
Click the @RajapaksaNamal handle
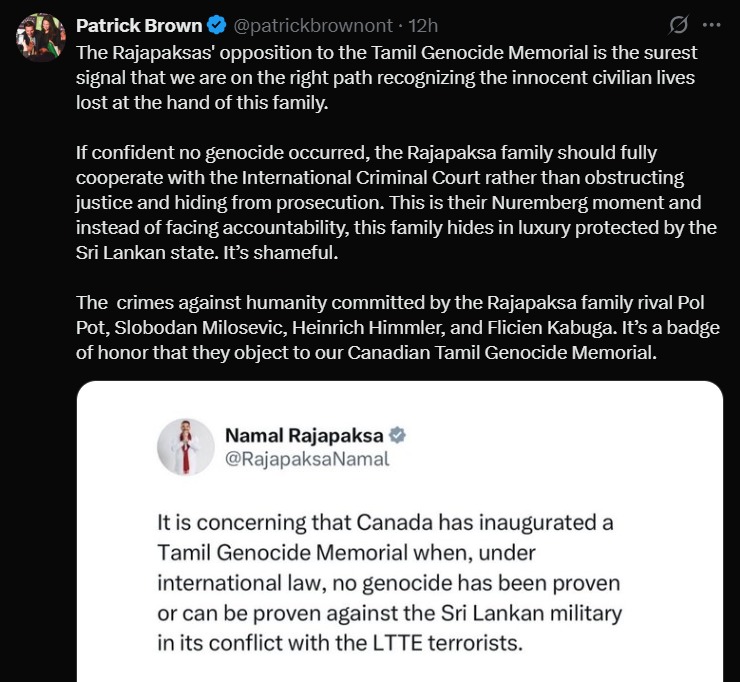point(307,459)
